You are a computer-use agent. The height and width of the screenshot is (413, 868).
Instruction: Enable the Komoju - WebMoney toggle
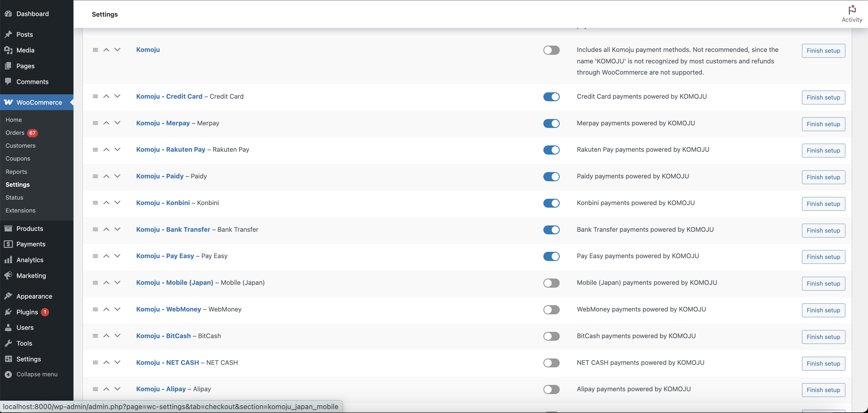coord(551,310)
